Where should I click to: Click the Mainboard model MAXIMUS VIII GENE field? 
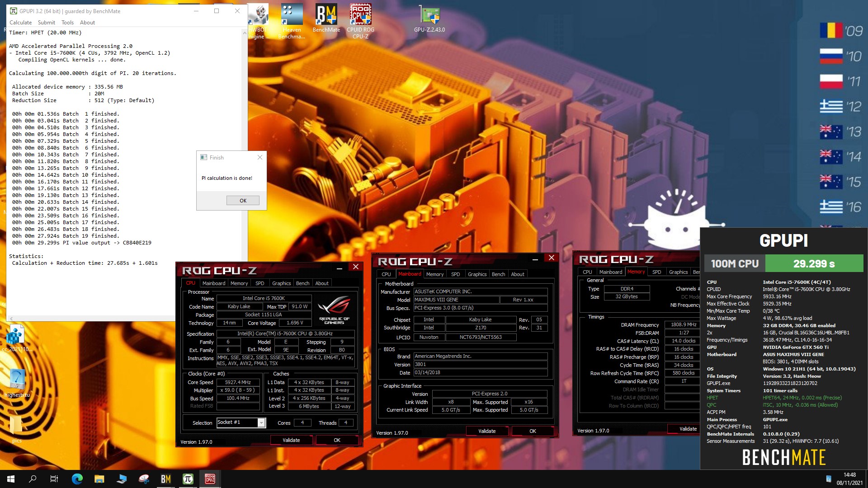pyautogui.click(x=457, y=300)
